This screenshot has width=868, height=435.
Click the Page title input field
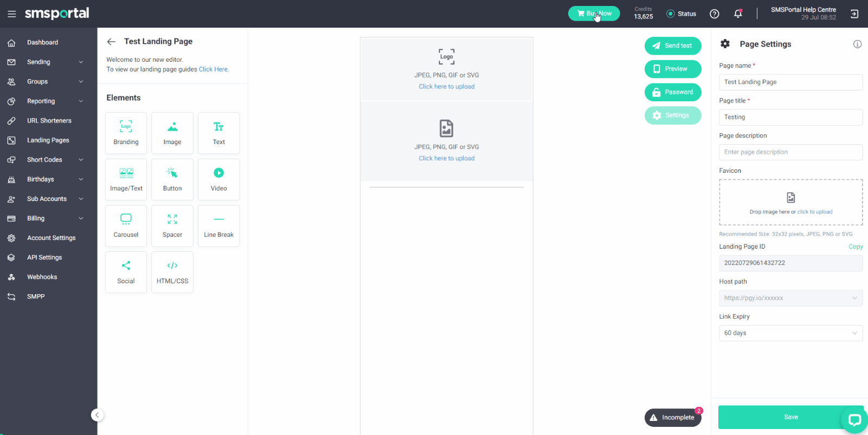[x=790, y=117]
